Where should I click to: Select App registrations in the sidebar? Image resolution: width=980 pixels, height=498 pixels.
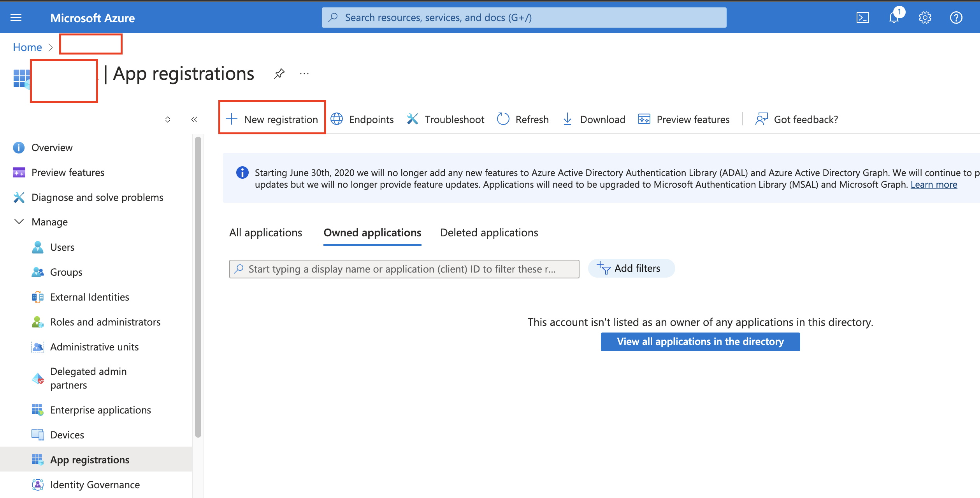pos(96,460)
